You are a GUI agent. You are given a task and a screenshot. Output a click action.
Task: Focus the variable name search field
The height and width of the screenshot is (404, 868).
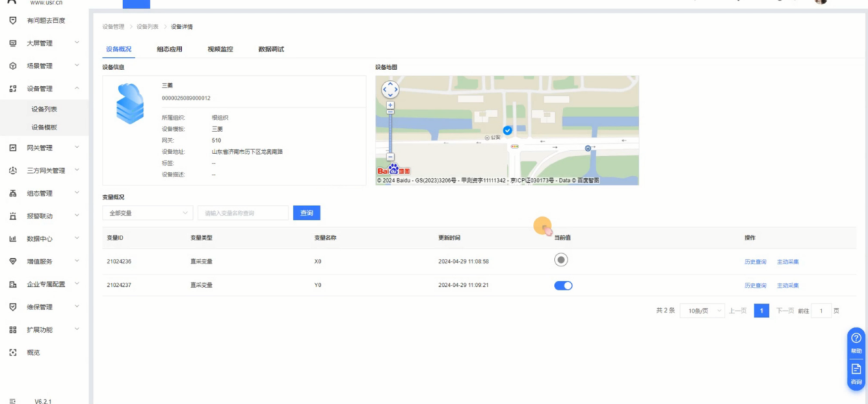pyautogui.click(x=243, y=213)
